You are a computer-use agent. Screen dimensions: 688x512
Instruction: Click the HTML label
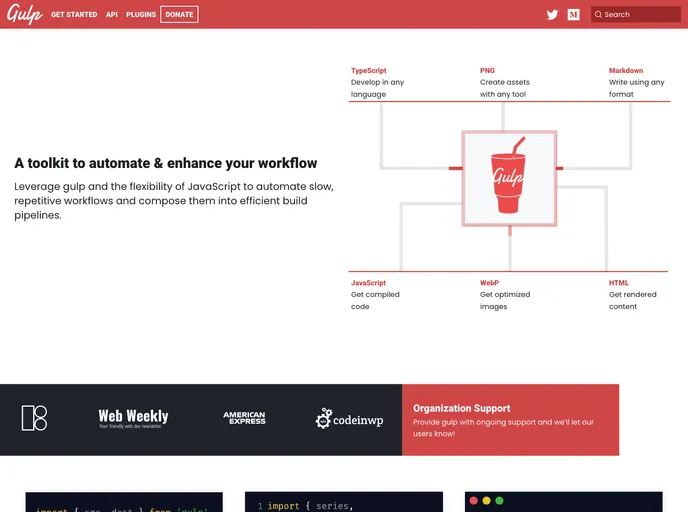coord(619,283)
